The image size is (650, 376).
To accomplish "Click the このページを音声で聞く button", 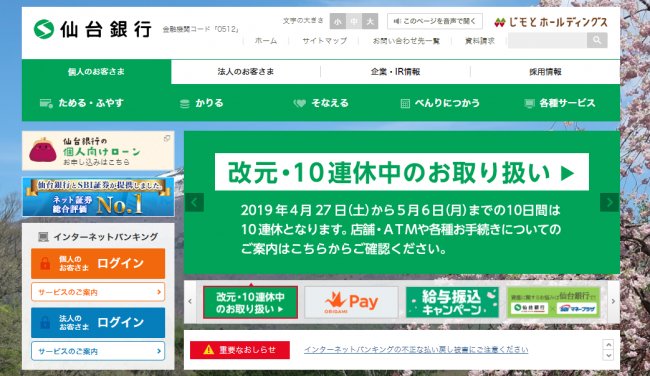I will click(x=435, y=21).
